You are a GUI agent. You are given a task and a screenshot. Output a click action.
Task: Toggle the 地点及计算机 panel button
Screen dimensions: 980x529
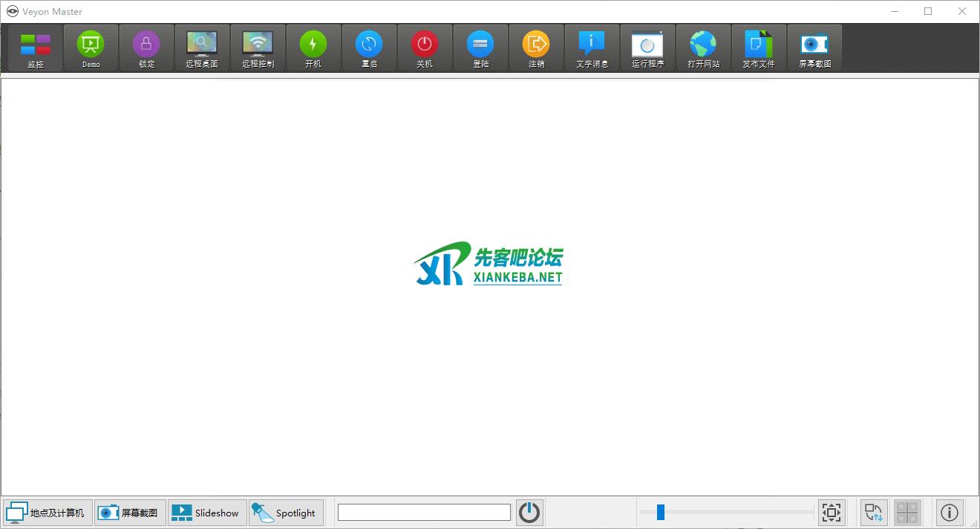pyautogui.click(x=47, y=513)
